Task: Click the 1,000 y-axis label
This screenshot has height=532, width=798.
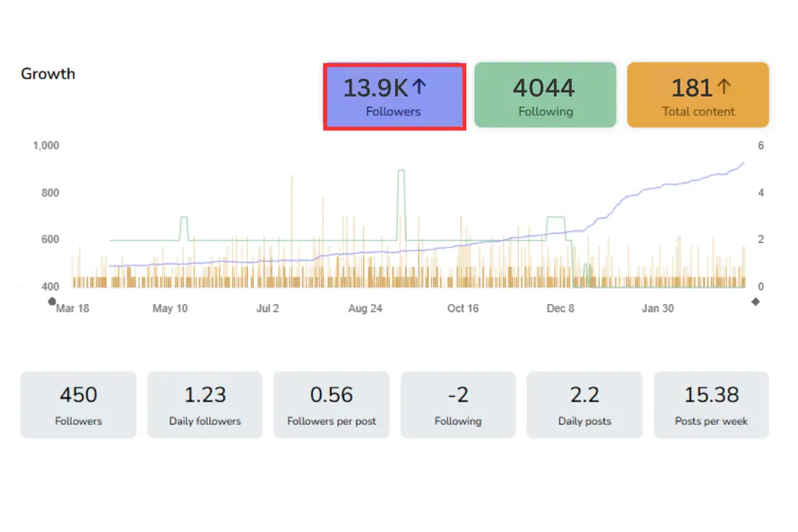Action: pos(46,146)
